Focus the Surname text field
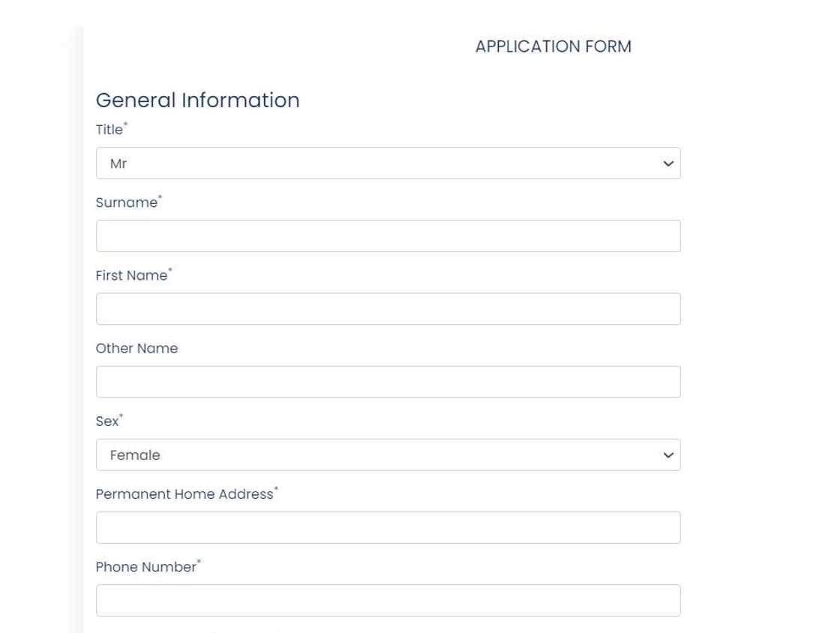This screenshot has width=840, height=633. coord(388,236)
